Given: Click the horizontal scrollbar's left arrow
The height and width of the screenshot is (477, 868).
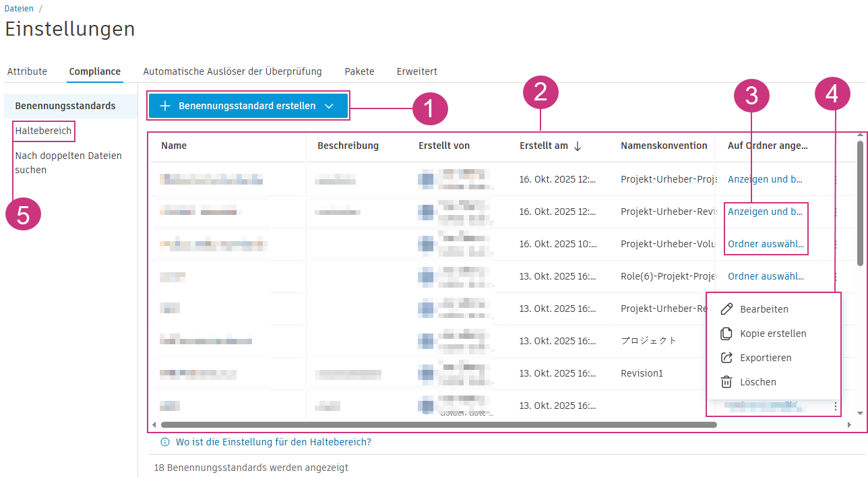Looking at the screenshot, I should coord(154,425).
